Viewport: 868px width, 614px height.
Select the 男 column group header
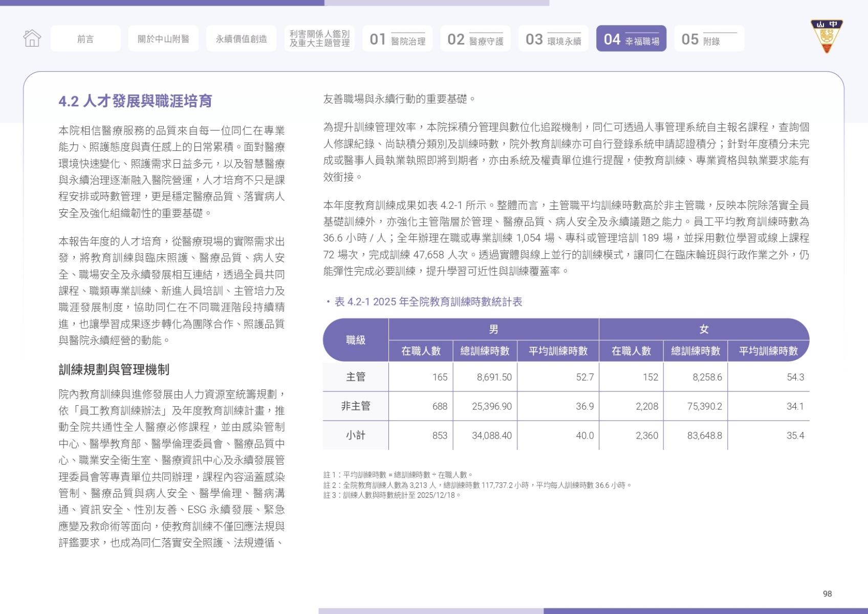point(493,329)
